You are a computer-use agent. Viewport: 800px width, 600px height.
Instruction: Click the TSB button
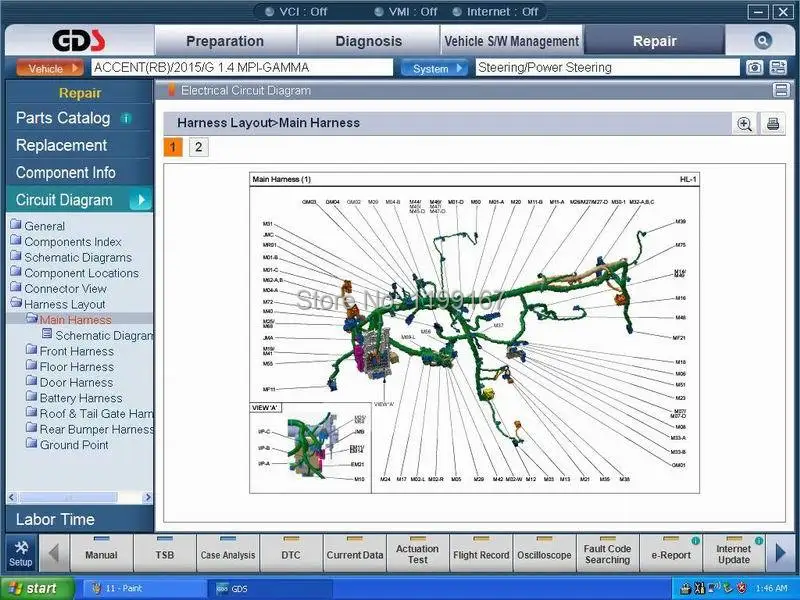coord(165,553)
